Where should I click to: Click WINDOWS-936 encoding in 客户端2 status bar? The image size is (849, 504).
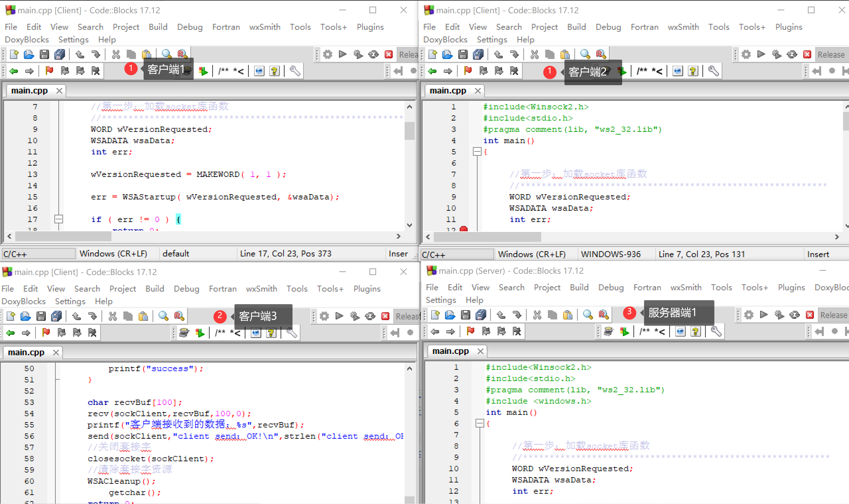(x=611, y=254)
